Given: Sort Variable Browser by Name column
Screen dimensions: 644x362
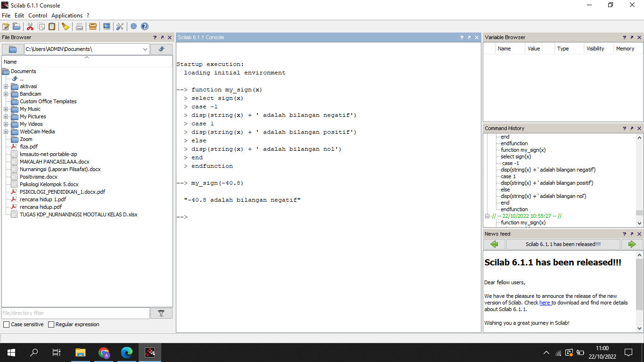Looking at the screenshot, I should coord(510,49).
